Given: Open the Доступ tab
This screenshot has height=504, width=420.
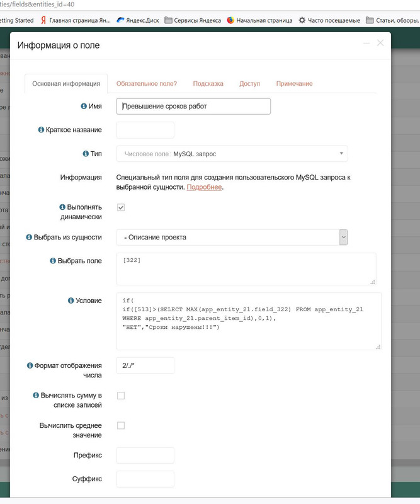Looking at the screenshot, I should (x=250, y=84).
